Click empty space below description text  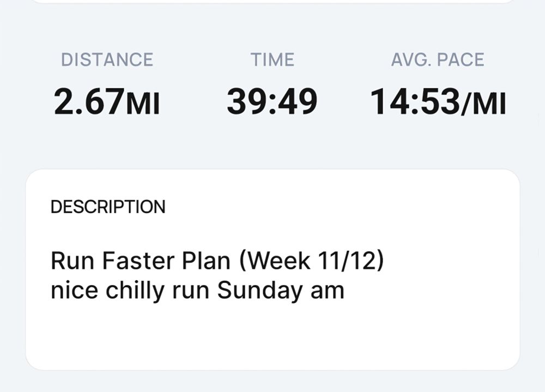pos(272,338)
